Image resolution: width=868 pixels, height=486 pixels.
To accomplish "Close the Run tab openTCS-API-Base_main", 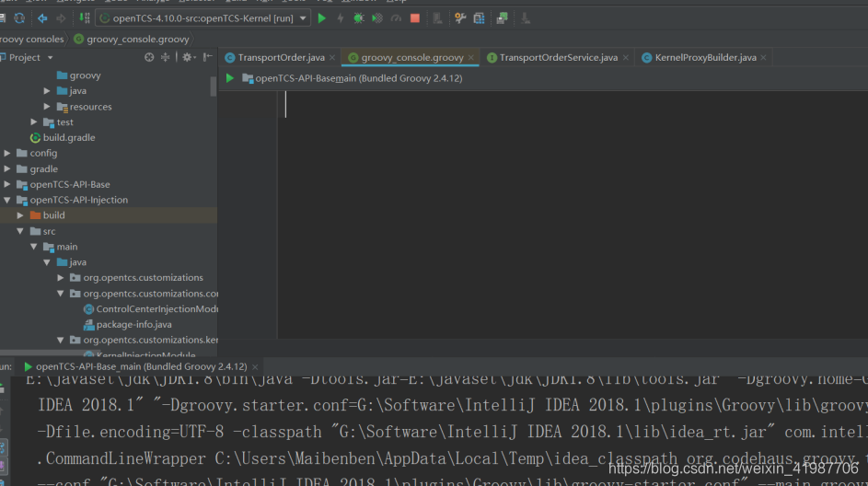I will point(255,367).
